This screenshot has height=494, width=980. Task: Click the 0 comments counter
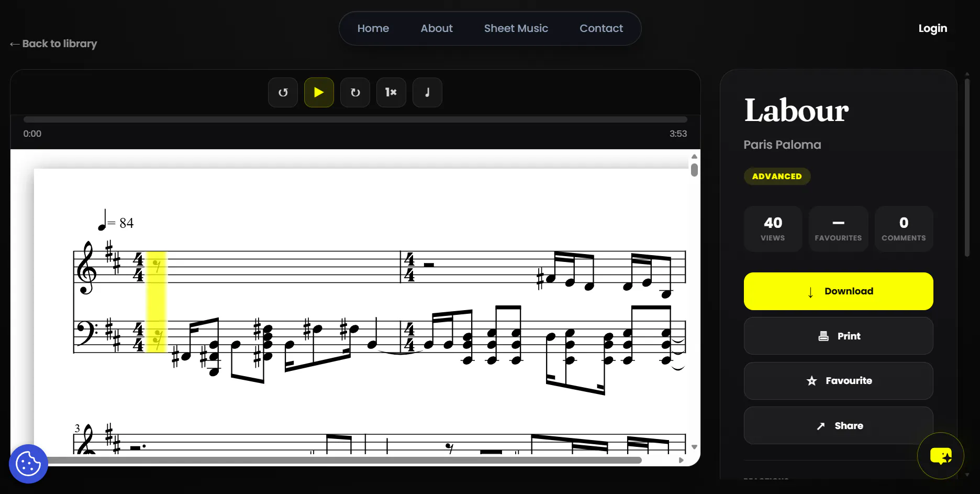904,229
